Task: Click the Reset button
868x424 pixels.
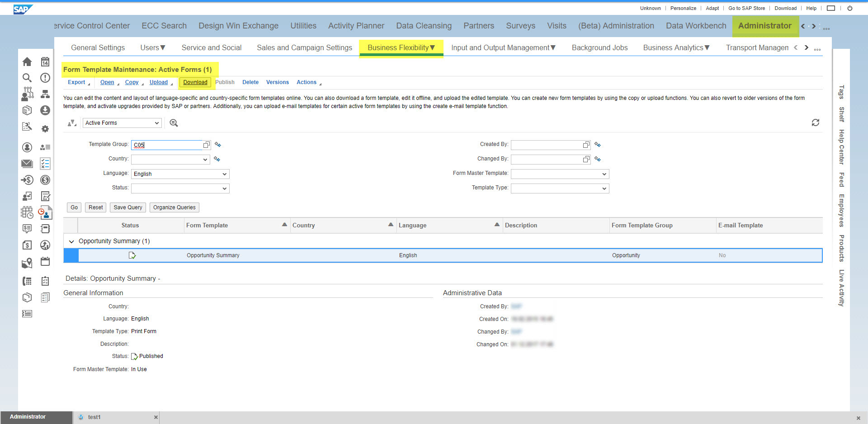Action: (95, 207)
